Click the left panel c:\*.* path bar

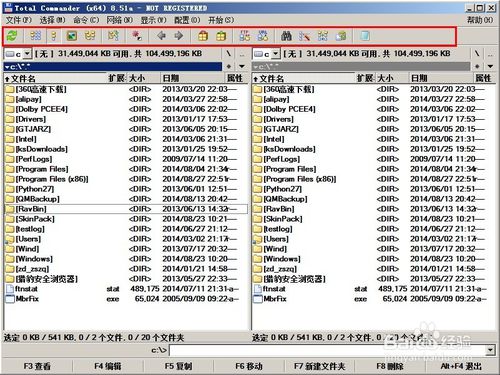(x=113, y=66)
